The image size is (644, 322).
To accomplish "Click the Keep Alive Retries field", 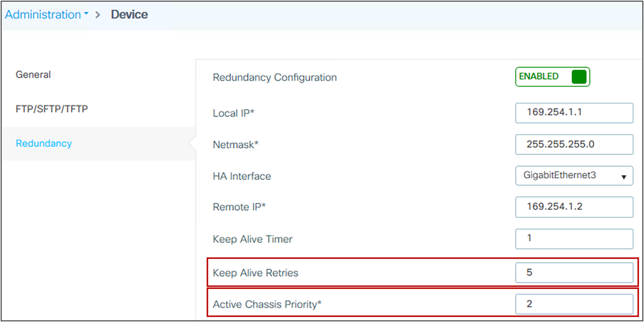I will click(x=574, y=273).
